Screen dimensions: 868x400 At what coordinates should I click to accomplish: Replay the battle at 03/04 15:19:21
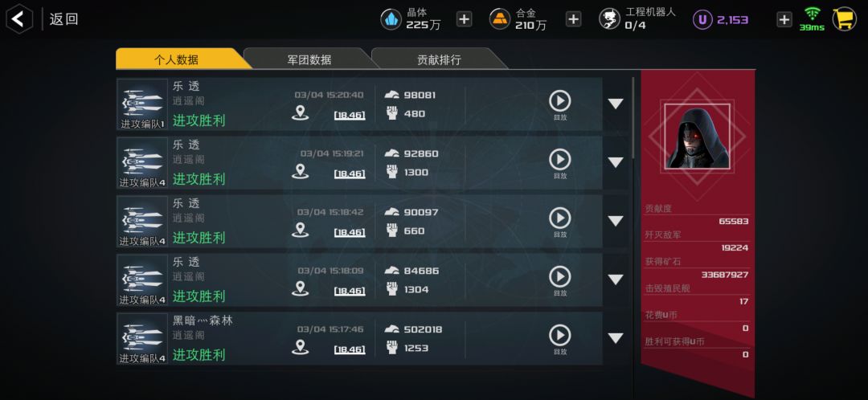click(559, 163)
